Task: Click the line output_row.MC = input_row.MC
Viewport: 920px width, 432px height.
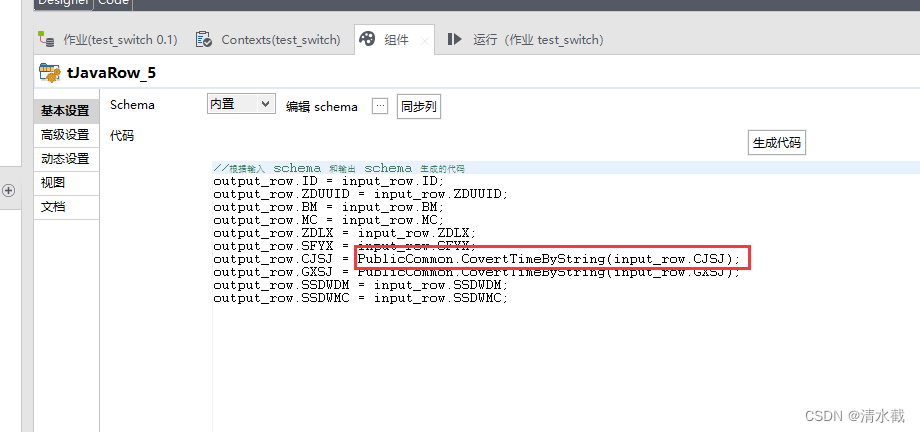Action: (329, 220)
